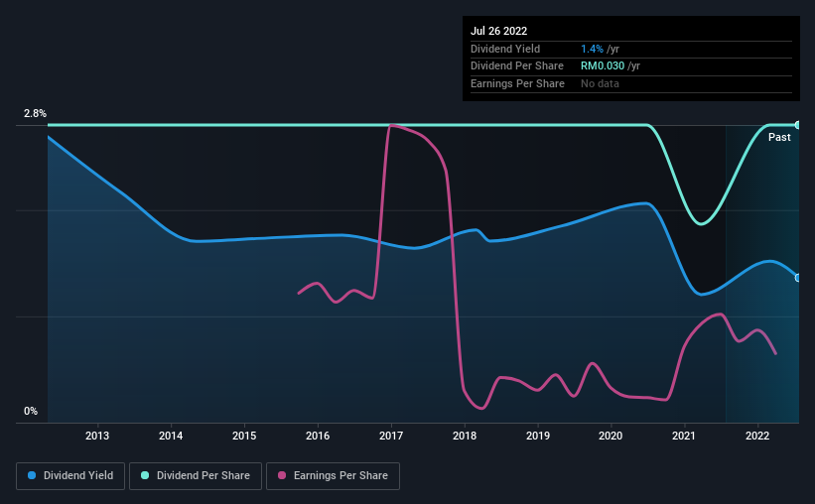Toggle the Earnings Per Share legend button

point(333,476)
